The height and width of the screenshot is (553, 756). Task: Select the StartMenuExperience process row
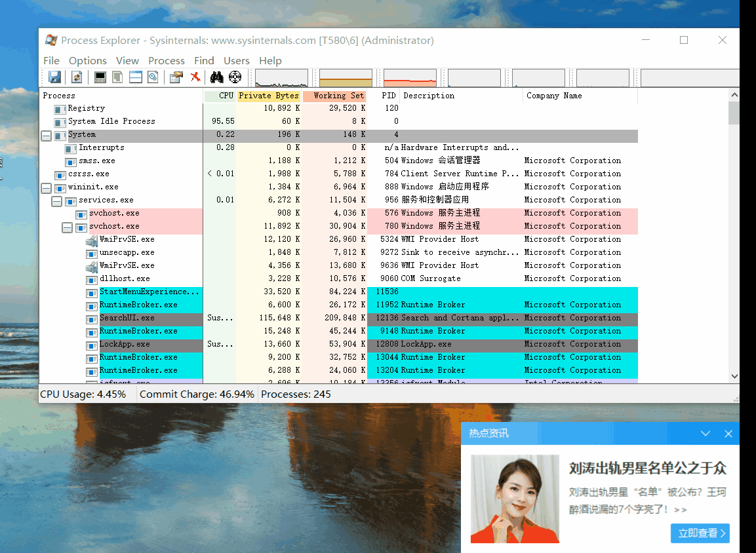pos(338,292)
